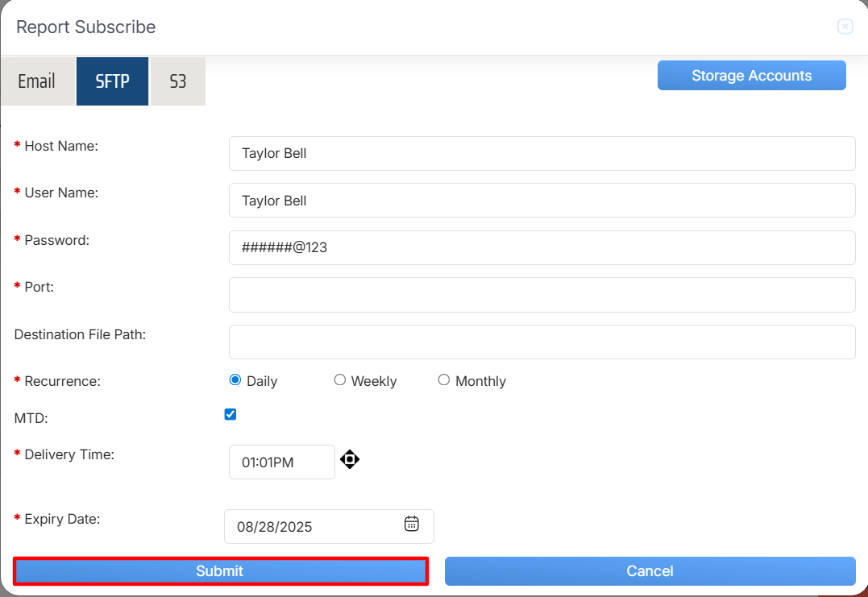The image size is (868, 597).
Task: Click the Destination File Path box
Action: click(x=542, y=342)
